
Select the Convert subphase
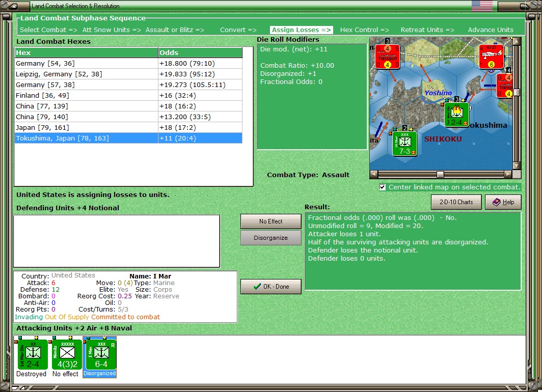pyautogui.click(x=238, y=30)
